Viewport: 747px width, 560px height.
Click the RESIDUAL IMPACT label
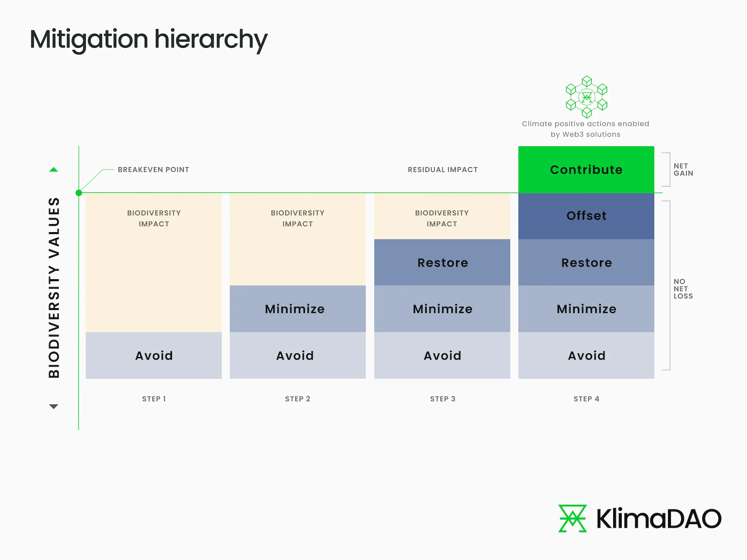click(x=443, y=170)
